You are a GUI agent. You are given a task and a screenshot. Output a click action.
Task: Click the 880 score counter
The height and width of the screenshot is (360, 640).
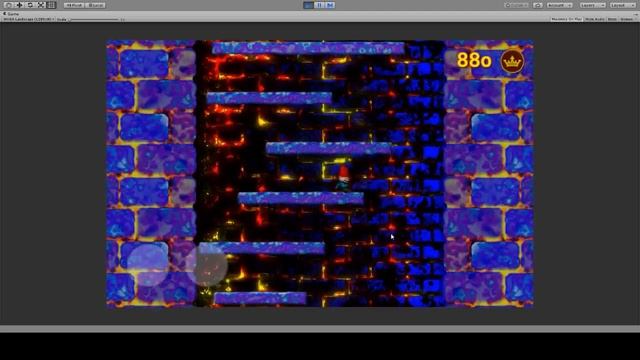[474, 60]
